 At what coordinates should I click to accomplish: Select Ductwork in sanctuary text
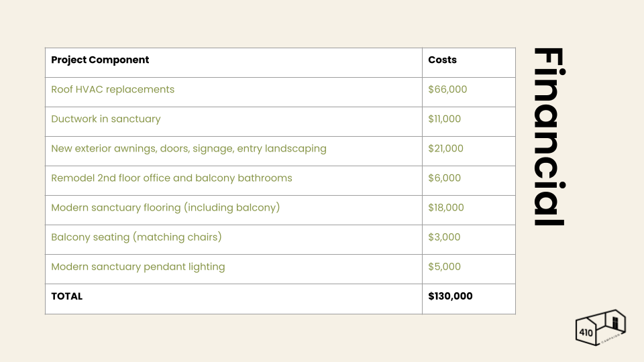(x=106, y=119)
